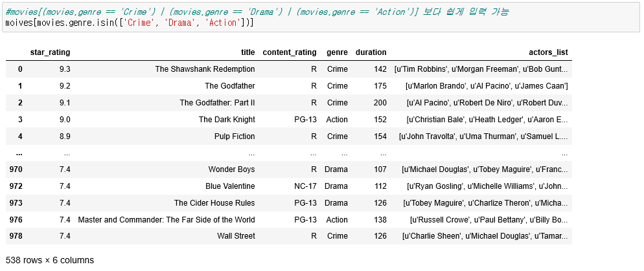Click Master and Commander title cell
The width and height of the screenshot is (644, 271).
tap(167, 220)
